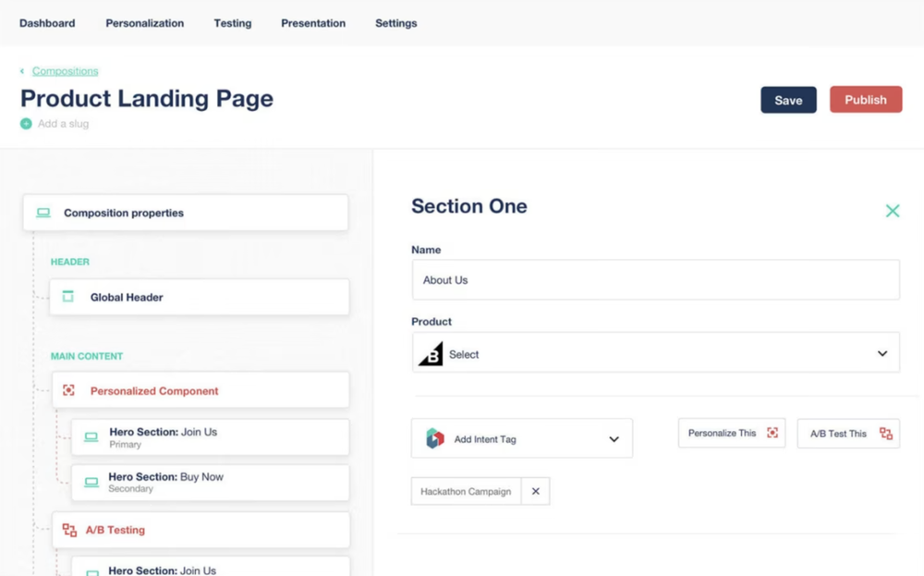Close the Section One panel
The width and height of the screenshot is (924, 576).
click(892, 211)
